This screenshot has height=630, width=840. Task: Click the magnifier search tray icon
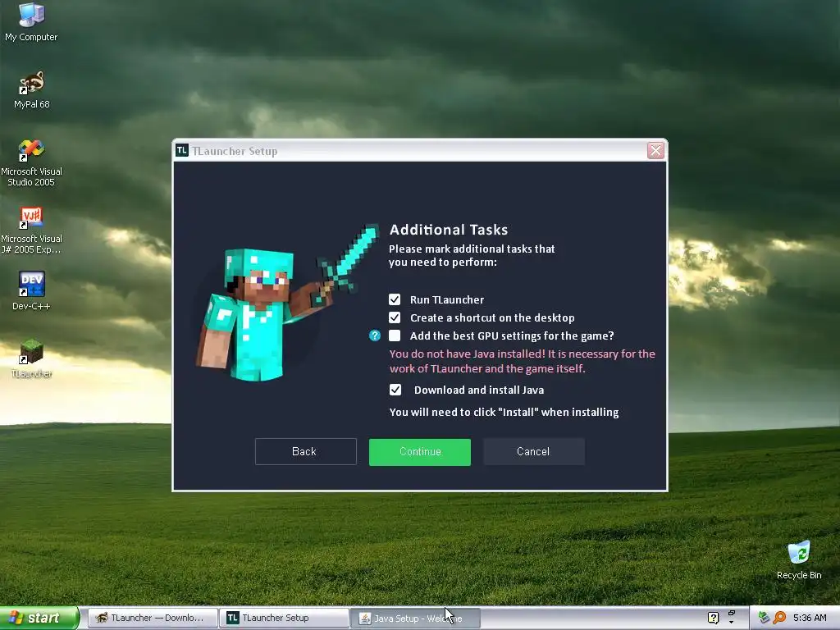[779, 618]
